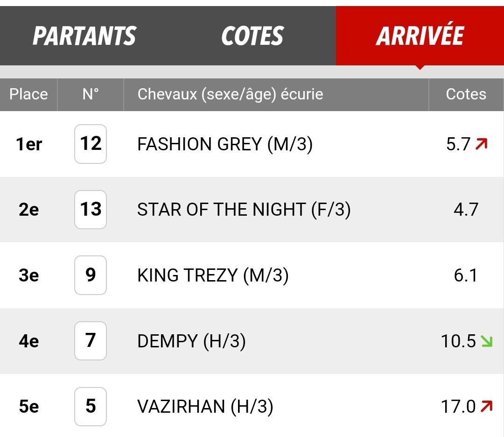504x437 pixels.
Task: Open the PARTANTS tab
Action: [x=84, y=35]
